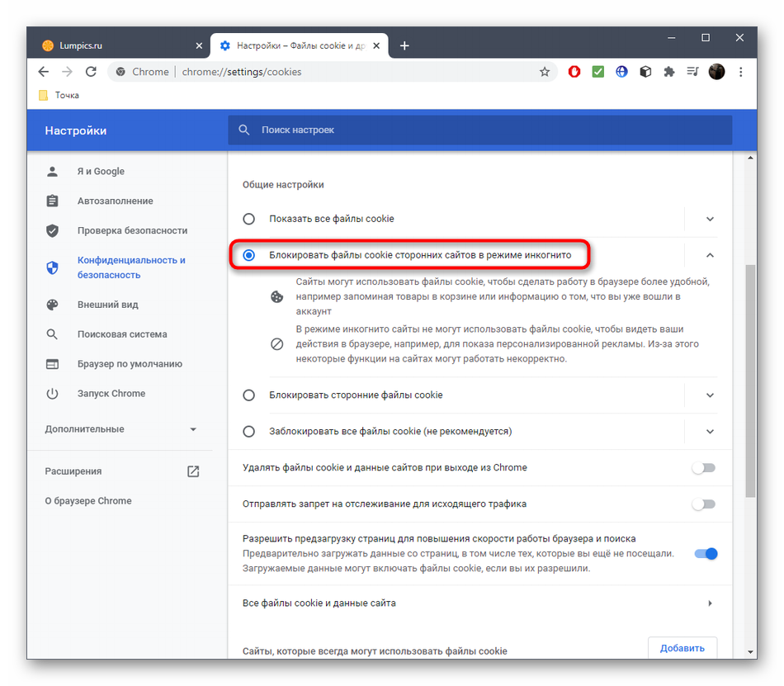This screenshot has width=784, height=686.
Task: Click the Поиск настроек search field
Action: click(480, 130)
